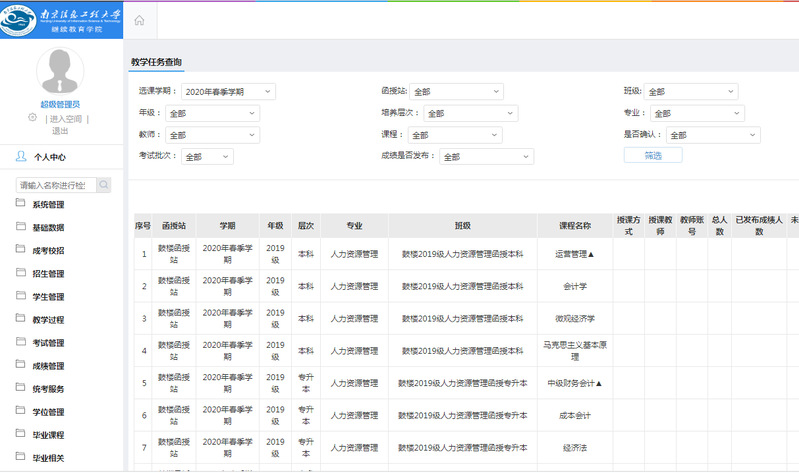The width and height of the screenshot is (799, 473).
Task: Click the 个人中心 person icon
Action: [x=21, y=156]
